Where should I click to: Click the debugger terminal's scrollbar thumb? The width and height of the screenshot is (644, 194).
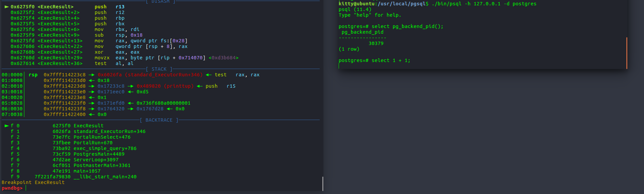322,184
